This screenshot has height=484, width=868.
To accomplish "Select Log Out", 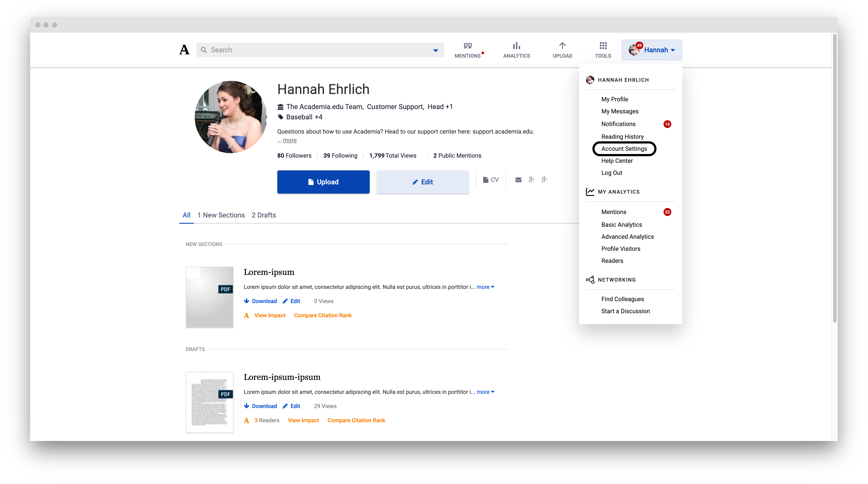I will point(612,173).
